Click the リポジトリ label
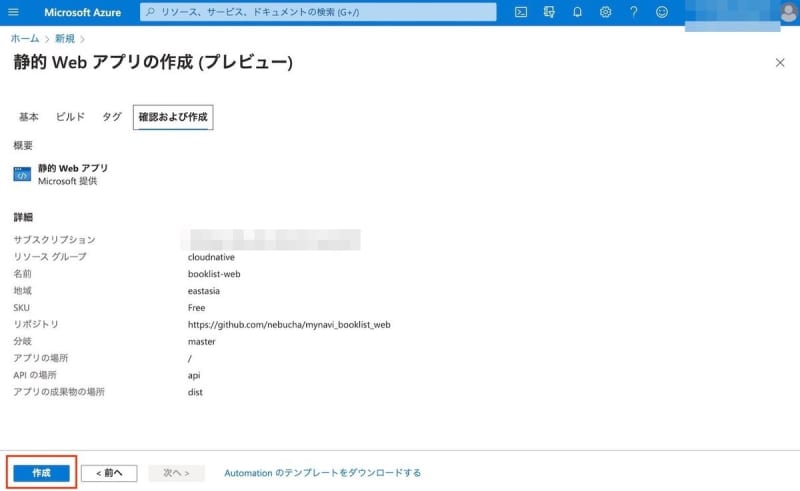 [x=36, y=325]
